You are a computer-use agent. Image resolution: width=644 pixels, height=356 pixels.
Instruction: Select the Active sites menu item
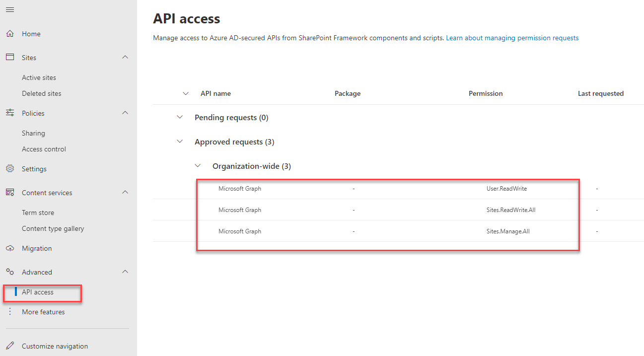click(x=38, y=77)
